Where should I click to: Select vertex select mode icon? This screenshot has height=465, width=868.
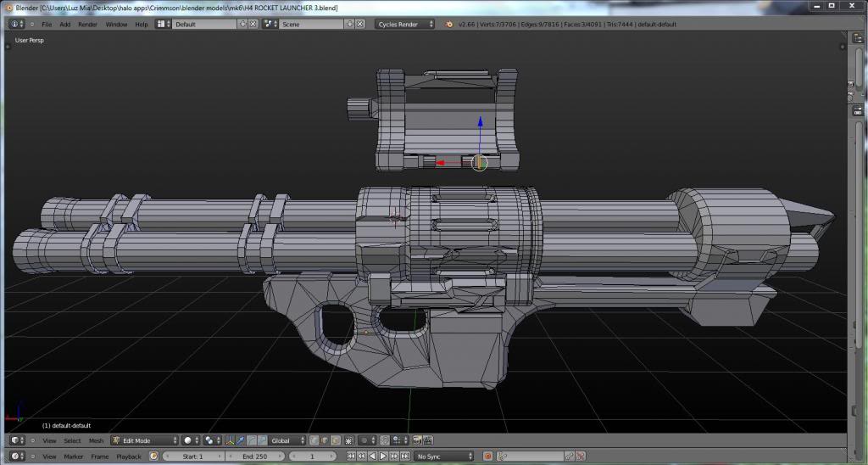click(x=314, y=440)
